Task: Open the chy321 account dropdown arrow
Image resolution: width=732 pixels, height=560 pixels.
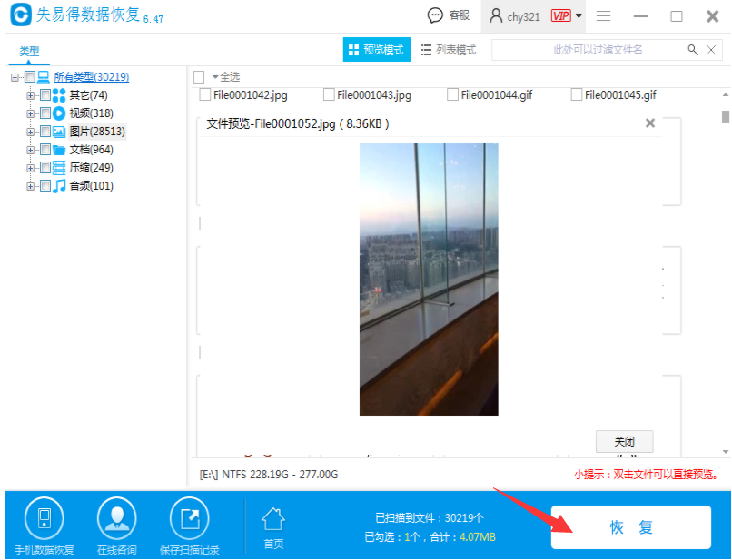Action: (x=579, y=15)
